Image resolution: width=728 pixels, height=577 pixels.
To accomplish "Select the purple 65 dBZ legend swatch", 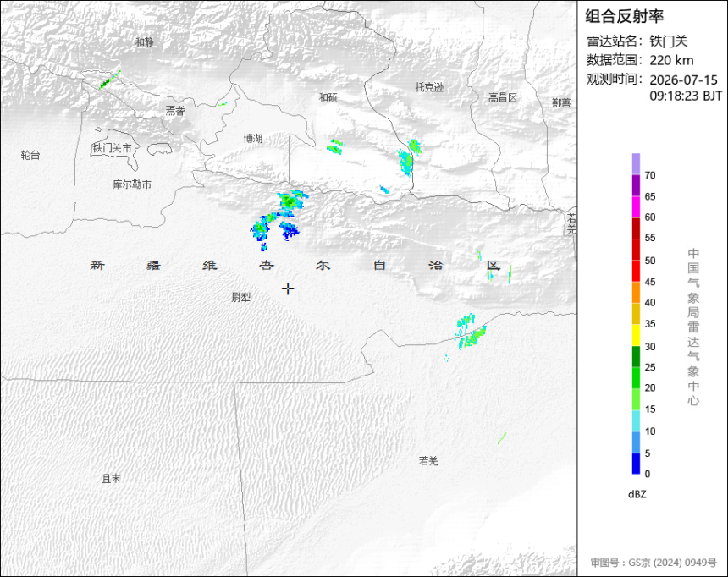I will pyautogui.click(x=636, y=185).
